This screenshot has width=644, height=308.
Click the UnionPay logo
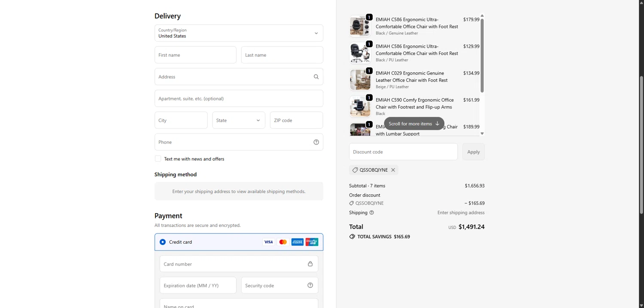click(312, 242)
